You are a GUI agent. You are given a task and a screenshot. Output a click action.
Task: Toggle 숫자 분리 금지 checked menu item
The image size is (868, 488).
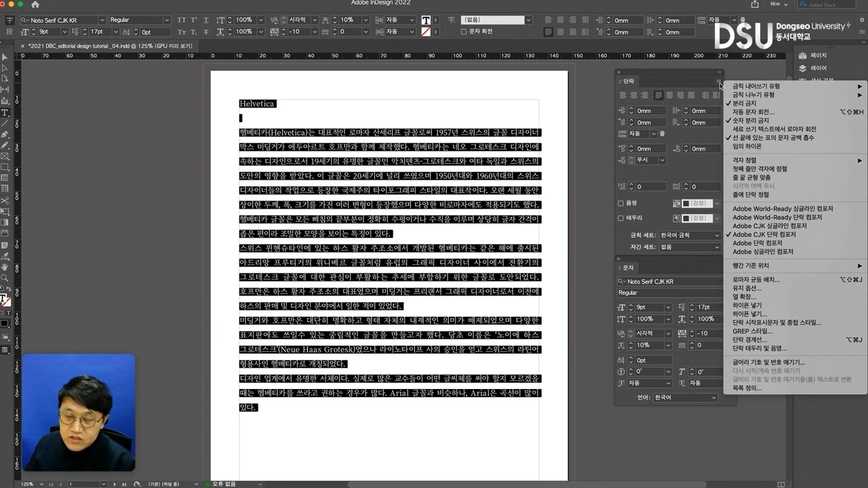click(795, 121)
